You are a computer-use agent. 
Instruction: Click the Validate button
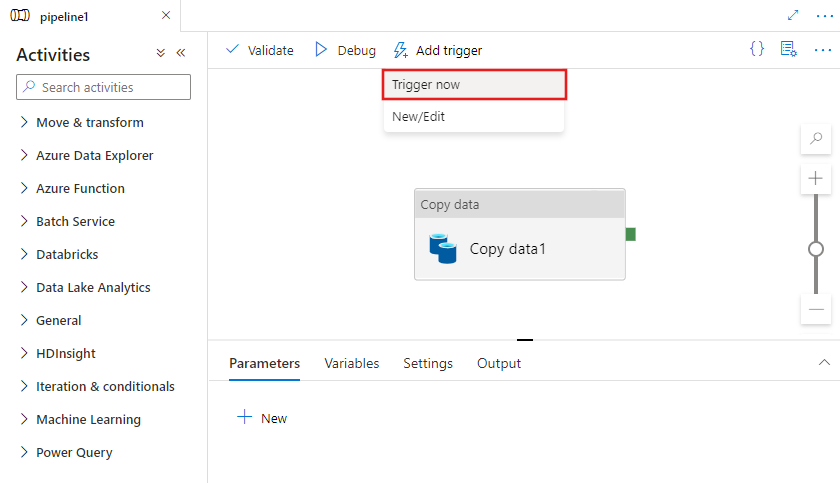click(x=260, y=50)
